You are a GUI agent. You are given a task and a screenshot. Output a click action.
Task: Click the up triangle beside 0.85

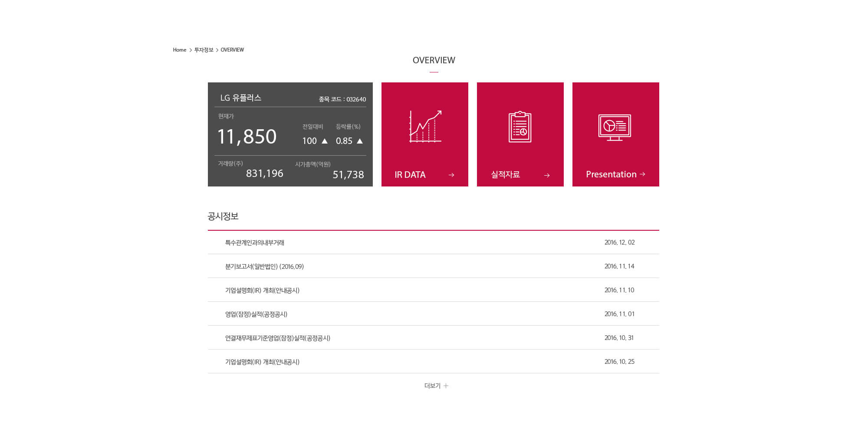[360, 141]
